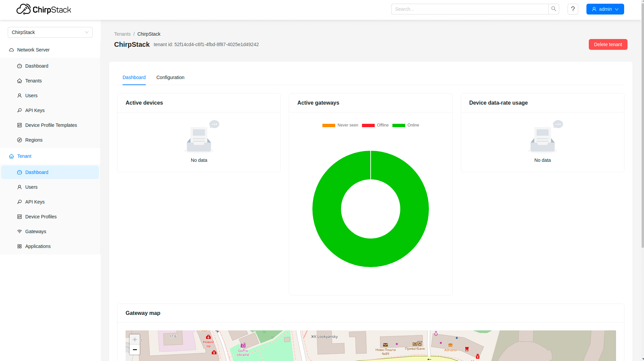
Task: Expand the admin user menu
Action: [x=605, y=9]
